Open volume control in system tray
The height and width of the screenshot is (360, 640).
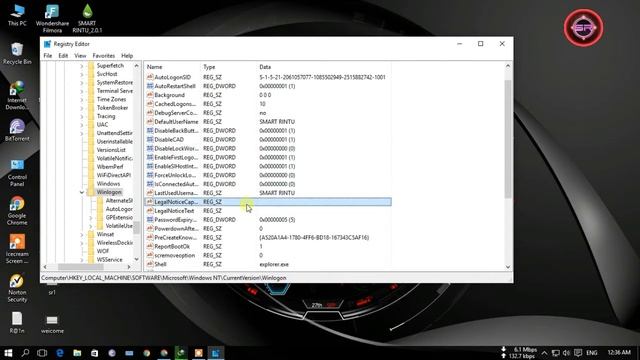click(x=567, y=353)
